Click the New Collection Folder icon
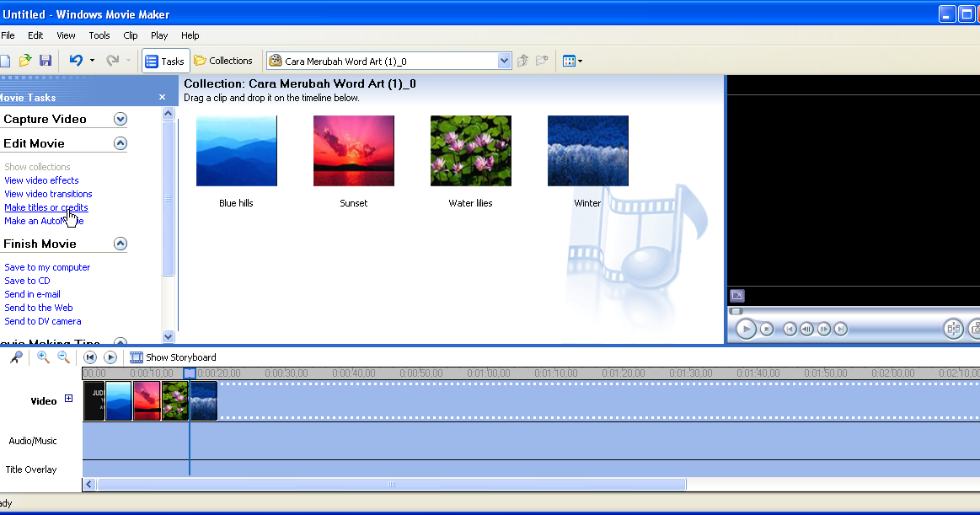Image resolution: width=980 pixels, height=515 pixels. (x=542, y=61)
